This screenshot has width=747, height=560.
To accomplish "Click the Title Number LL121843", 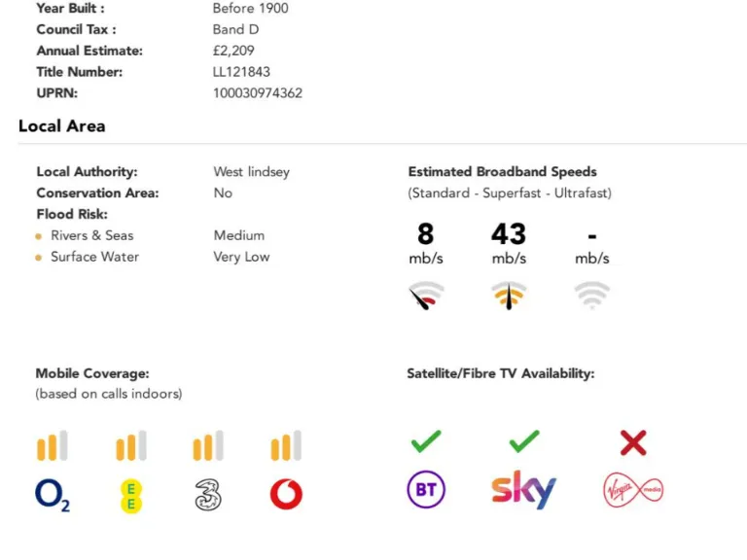I will (241, 72).
